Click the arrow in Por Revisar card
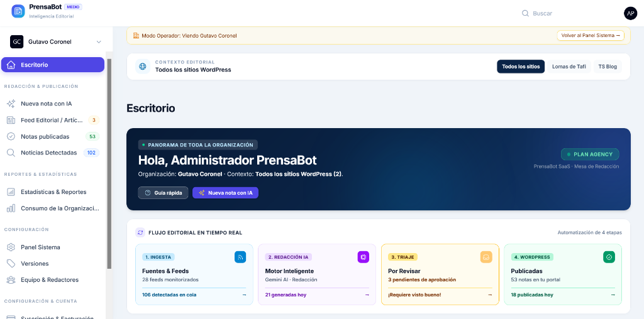Viewport: 644px width, 319px height. coord(489,295)
